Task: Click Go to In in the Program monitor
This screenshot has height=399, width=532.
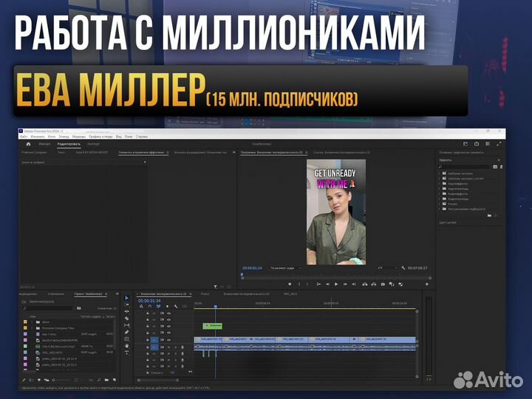Action: click(318, 284)
